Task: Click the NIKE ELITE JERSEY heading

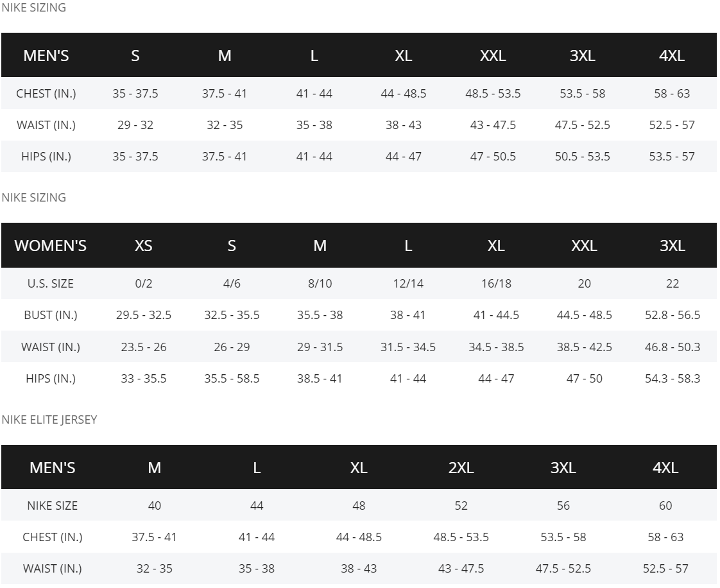Action: tap(49, 420)
